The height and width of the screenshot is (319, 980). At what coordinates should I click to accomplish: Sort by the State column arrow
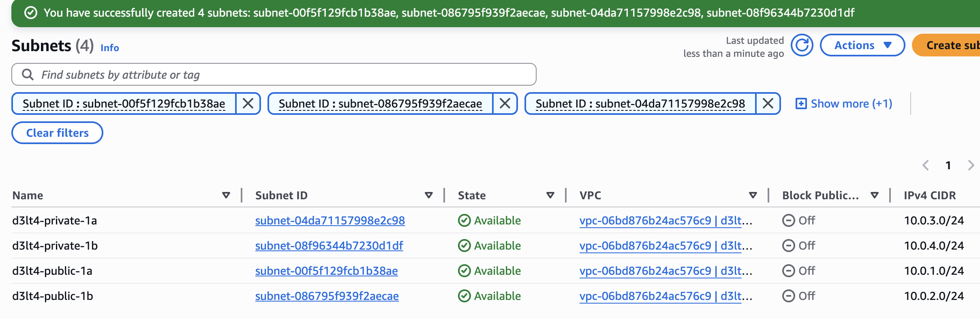pos(550,195)
